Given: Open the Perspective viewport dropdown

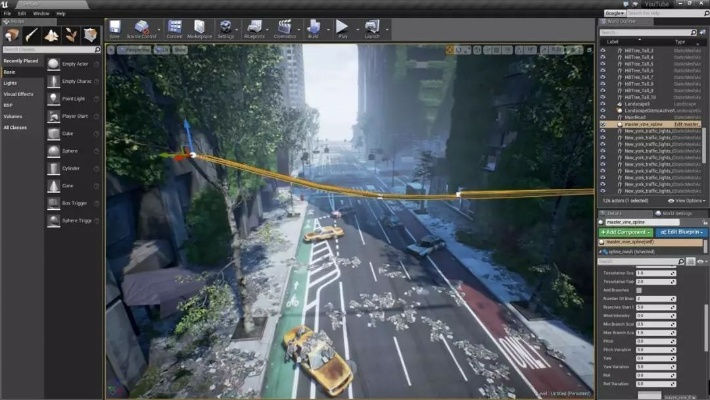Looking at the screenshot, I should pos(134,48).
